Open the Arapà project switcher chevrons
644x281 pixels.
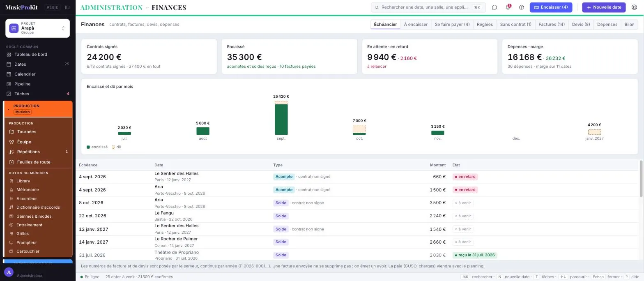tap(63, 28)
